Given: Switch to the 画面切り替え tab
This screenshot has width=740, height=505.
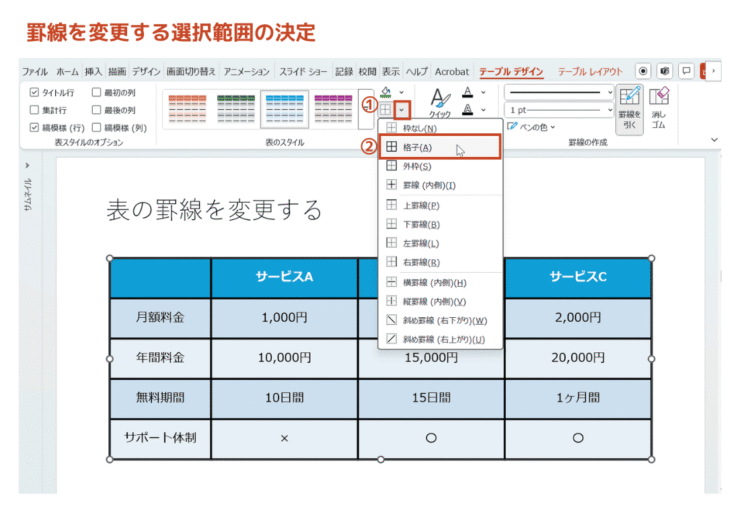Looking at the screenshot, I should 191,72.
